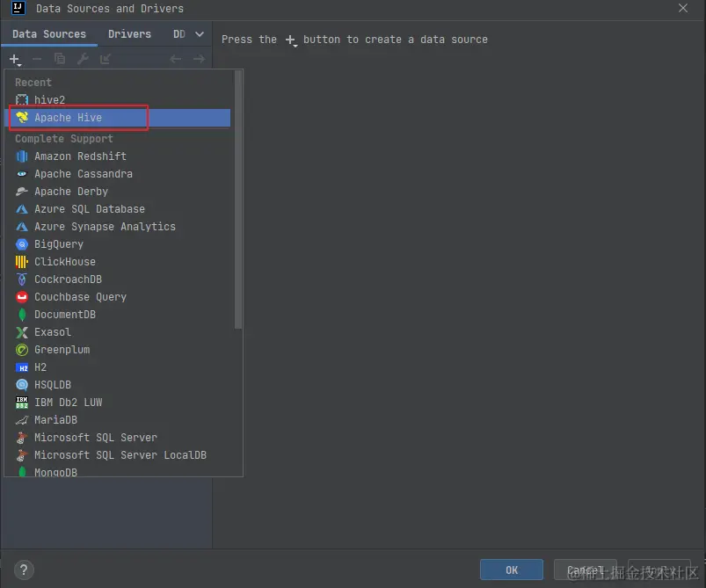Click the CockroachDB icon
This screenshot has width=706, height=588.
(x=22, y=279)
